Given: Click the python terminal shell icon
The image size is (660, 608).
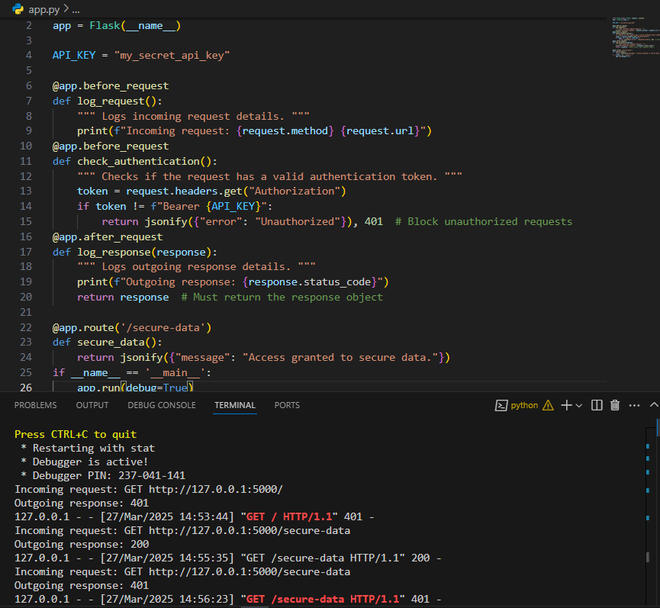Looking at the screenshot, I should coord(502,405).
